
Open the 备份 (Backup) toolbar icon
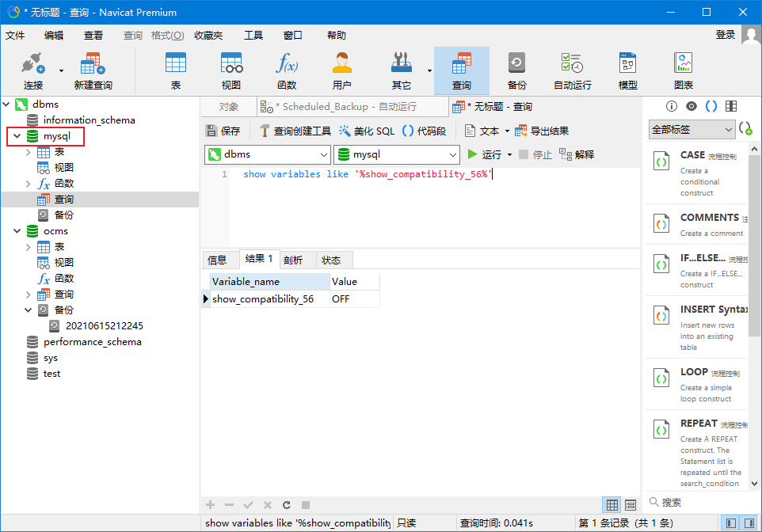[516, 70]
